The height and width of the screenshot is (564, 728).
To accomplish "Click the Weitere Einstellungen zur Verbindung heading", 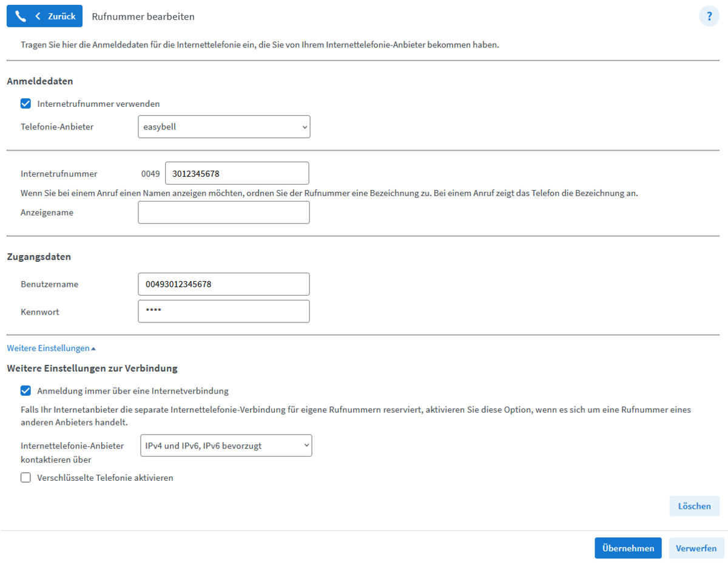I will 92,369.
